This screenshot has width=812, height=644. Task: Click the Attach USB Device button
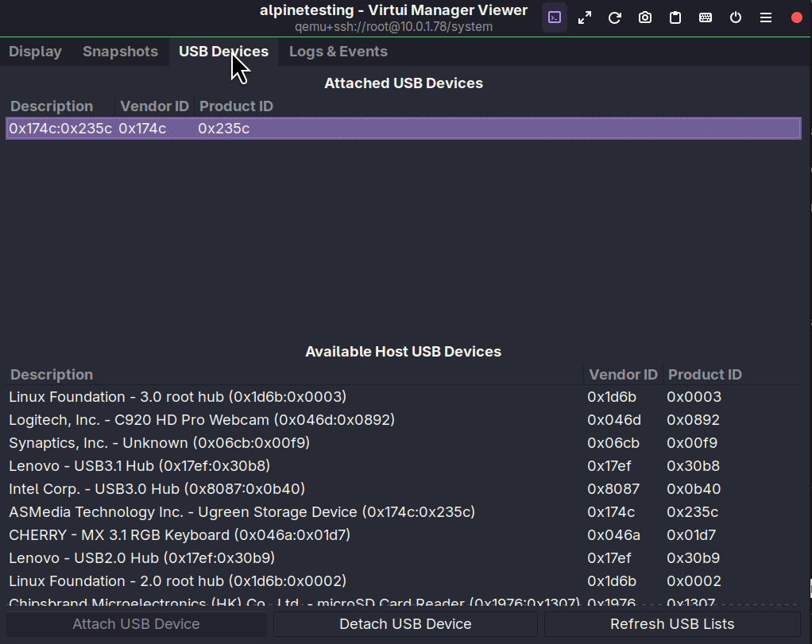[x=135, y=623]
